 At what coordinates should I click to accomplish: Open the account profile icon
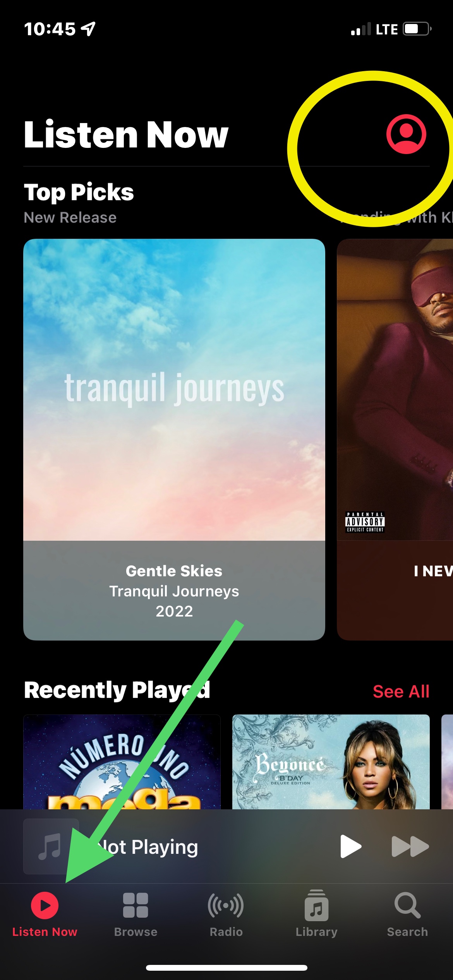(406, 134)
